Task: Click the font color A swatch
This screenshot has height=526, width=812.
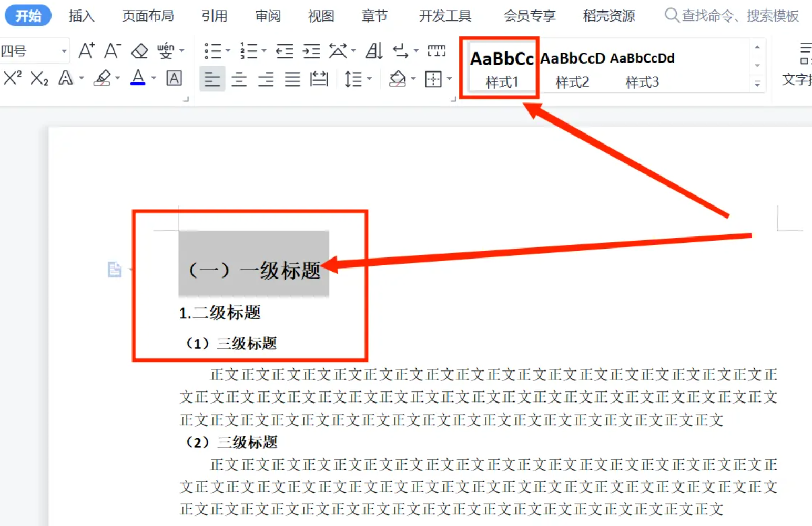Action: 138,78
